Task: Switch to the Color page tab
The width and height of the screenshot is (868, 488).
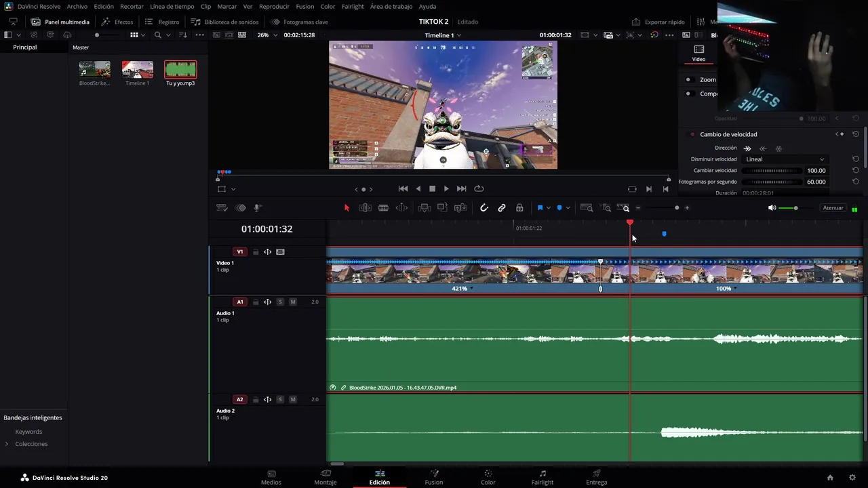Action: coord(488,477)
